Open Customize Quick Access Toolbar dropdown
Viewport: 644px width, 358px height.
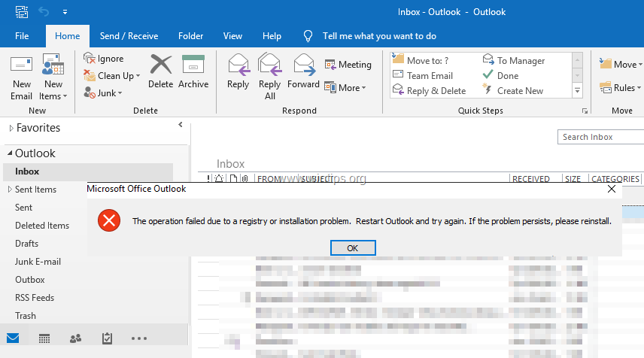(65, 12)
